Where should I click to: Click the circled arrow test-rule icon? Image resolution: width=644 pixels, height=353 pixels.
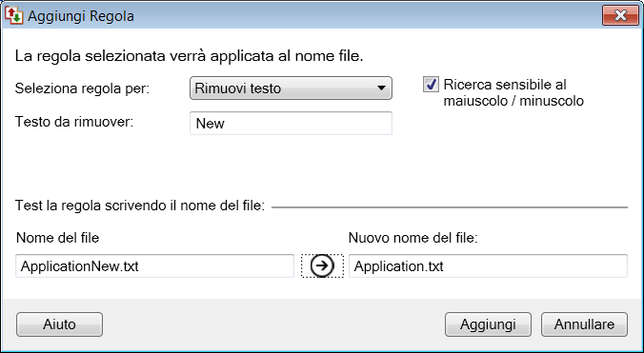coord(322,265)
